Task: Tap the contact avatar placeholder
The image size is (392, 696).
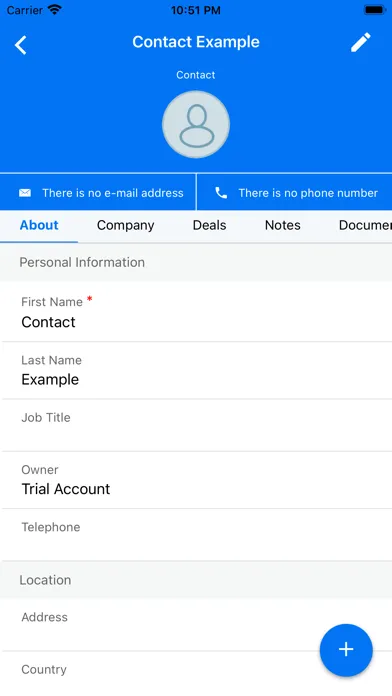Action: 196,124
